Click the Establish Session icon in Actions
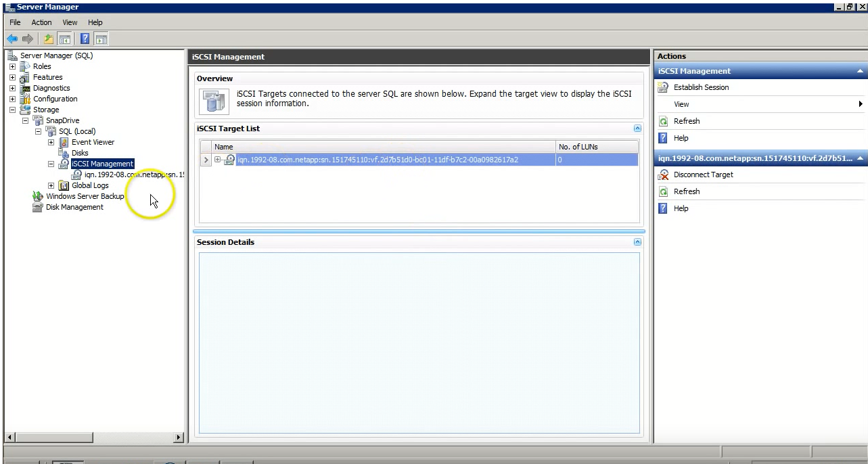This screenshot has width=868, height=464. pos(664,87)
